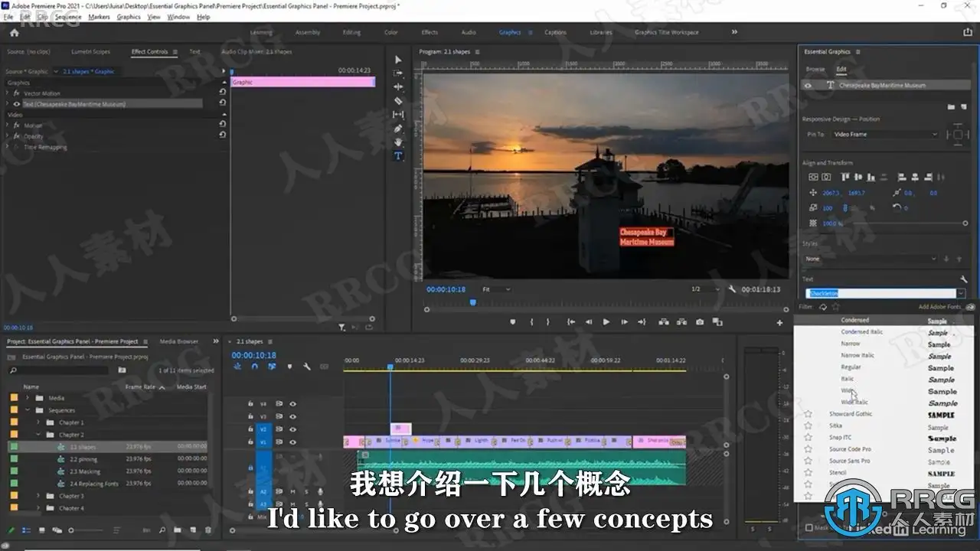Switch to Browse tab in Essential Graphics

tap(815, 69)
